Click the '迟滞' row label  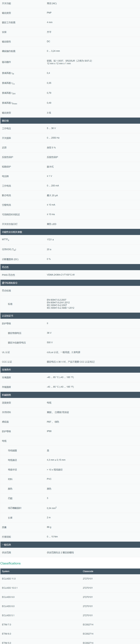click(x=4, y=148)
